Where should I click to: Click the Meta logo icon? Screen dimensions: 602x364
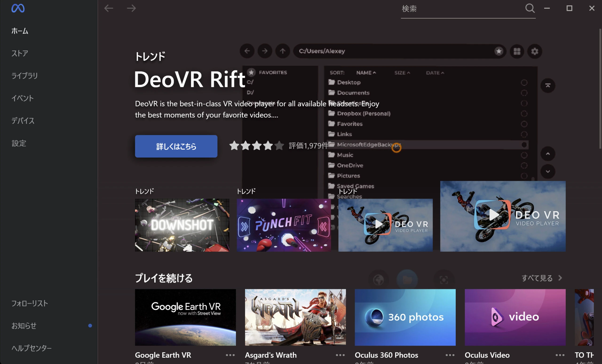click(x=18, y=8)
